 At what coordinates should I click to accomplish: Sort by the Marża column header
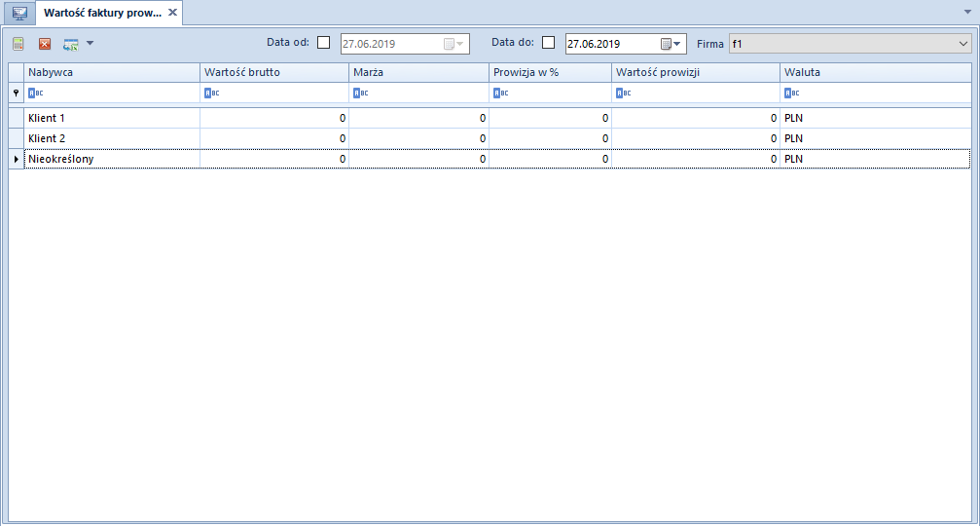418,72
